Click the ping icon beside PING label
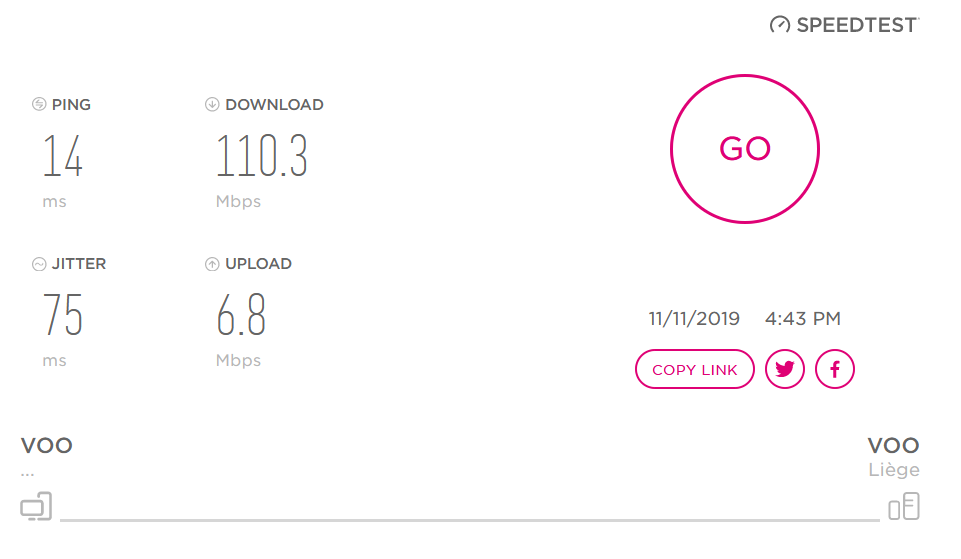Image resolution: width=961 pixels, height=559 pixels. pos(39,104)
